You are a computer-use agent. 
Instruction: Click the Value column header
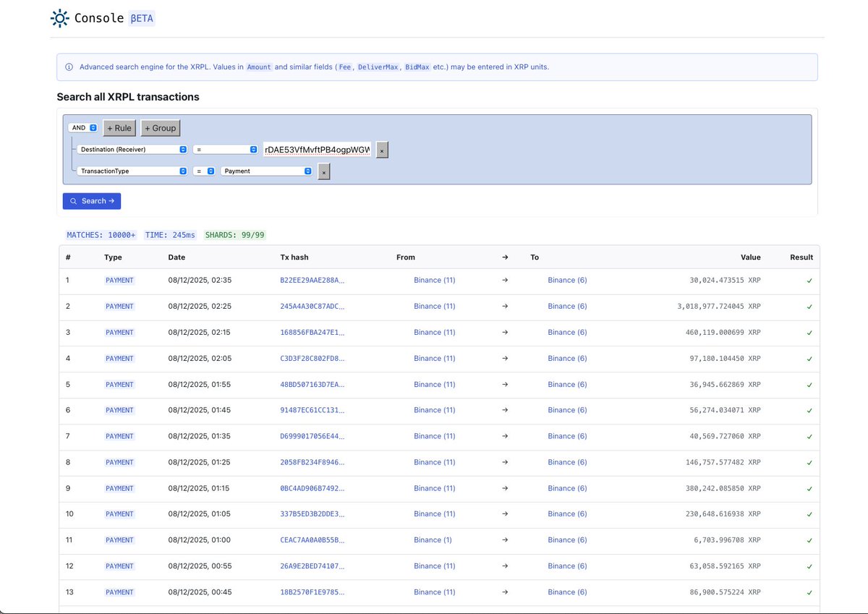coord(750,257)
